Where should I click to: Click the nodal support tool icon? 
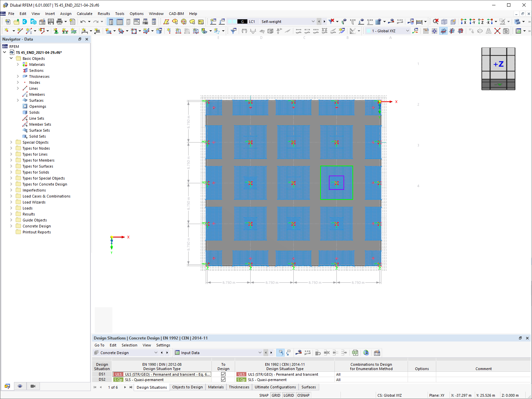(56, 31)
